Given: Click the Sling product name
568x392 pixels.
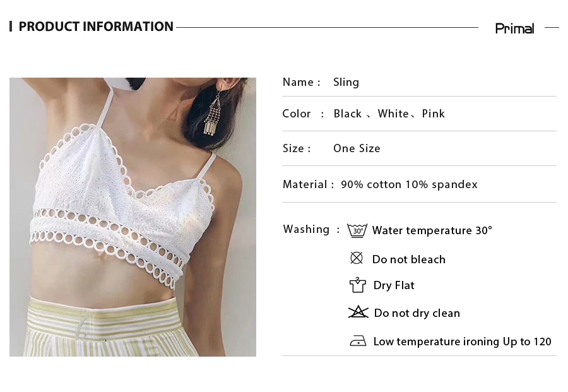Looking at the screenshot, I should 346,82.
